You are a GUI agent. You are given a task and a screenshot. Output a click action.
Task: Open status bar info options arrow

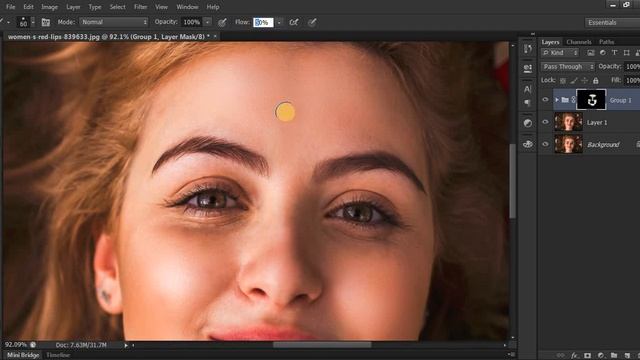[x=126, y=345]
